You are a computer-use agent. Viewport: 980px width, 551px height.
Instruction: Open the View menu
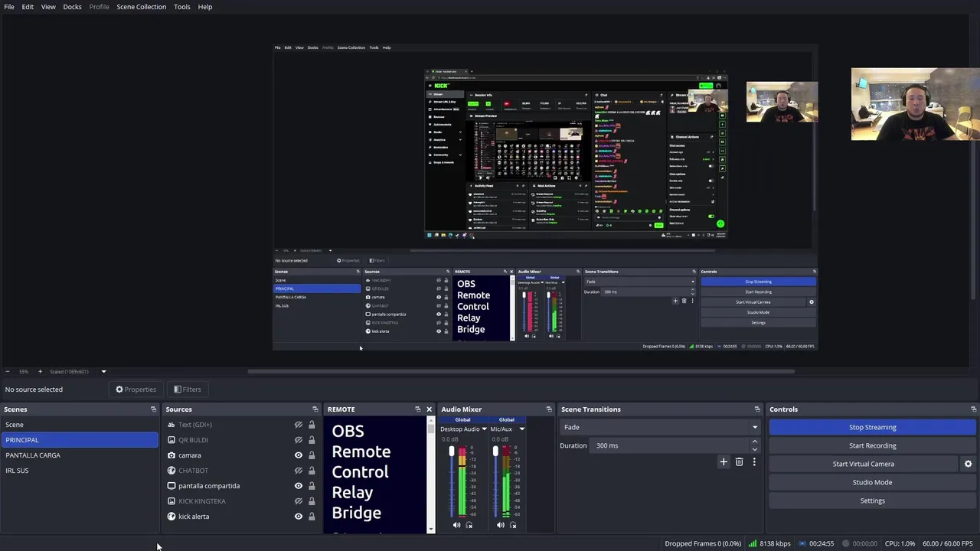pyautogui.click(x=48, y=7)
